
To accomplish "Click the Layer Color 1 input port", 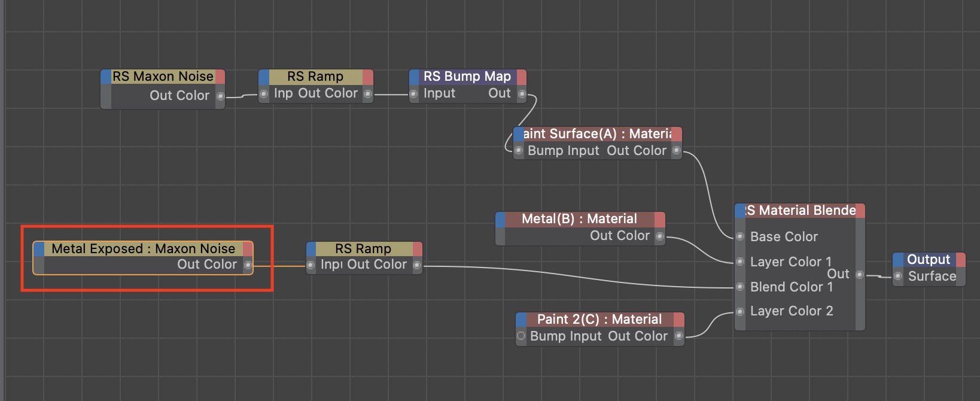I will pyautogui.click(x=740, y=262).
